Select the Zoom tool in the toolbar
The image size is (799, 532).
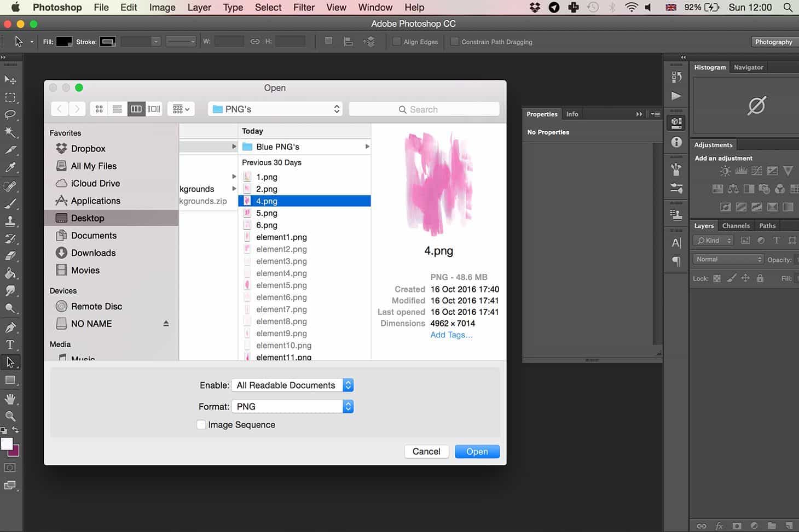[x=10, y=416]
